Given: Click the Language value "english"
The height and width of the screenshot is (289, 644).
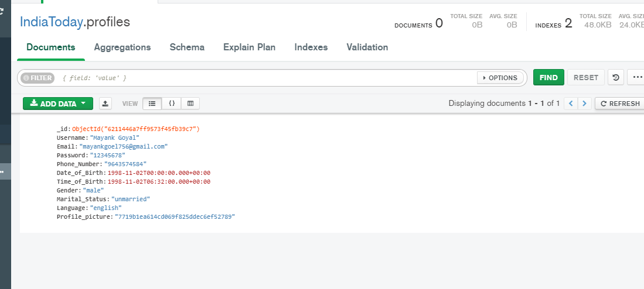Looking at the screenshot, I should [x=106, y=208].
